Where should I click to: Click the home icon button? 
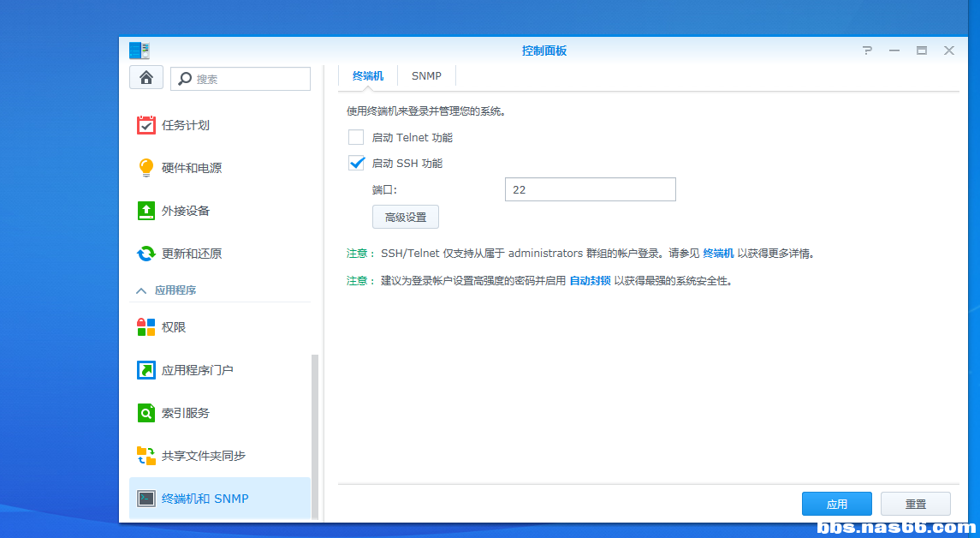(x=146, y=78)
